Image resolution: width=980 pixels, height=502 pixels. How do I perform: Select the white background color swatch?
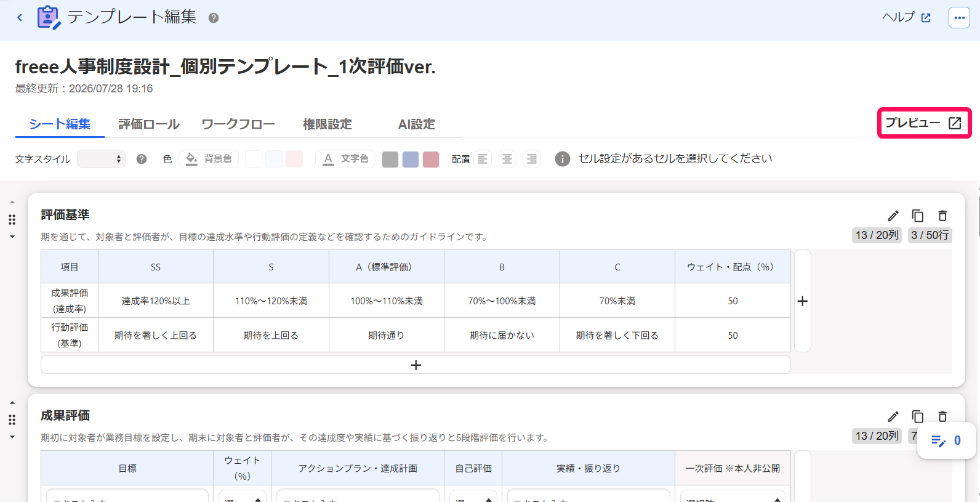click(254, 159)
